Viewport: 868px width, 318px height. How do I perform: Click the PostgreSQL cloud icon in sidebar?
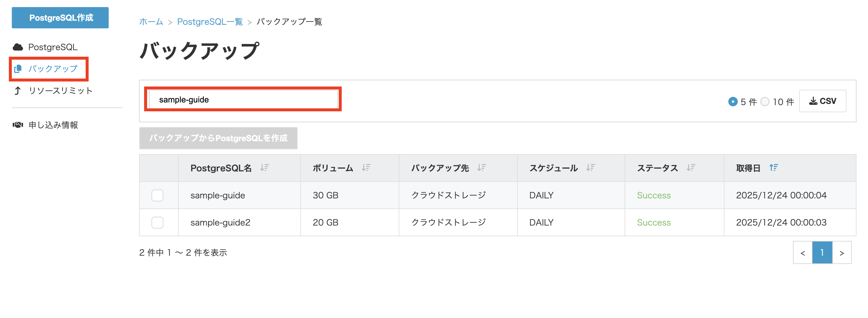click(18, 47)
